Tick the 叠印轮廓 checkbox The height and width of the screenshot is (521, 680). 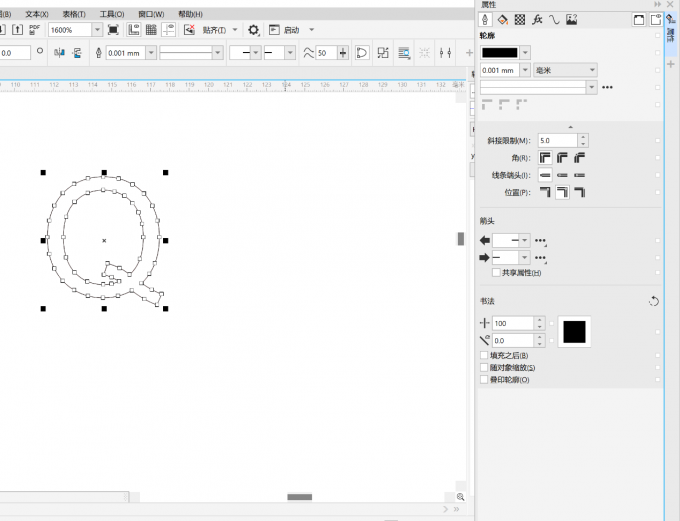pos(485,379)
